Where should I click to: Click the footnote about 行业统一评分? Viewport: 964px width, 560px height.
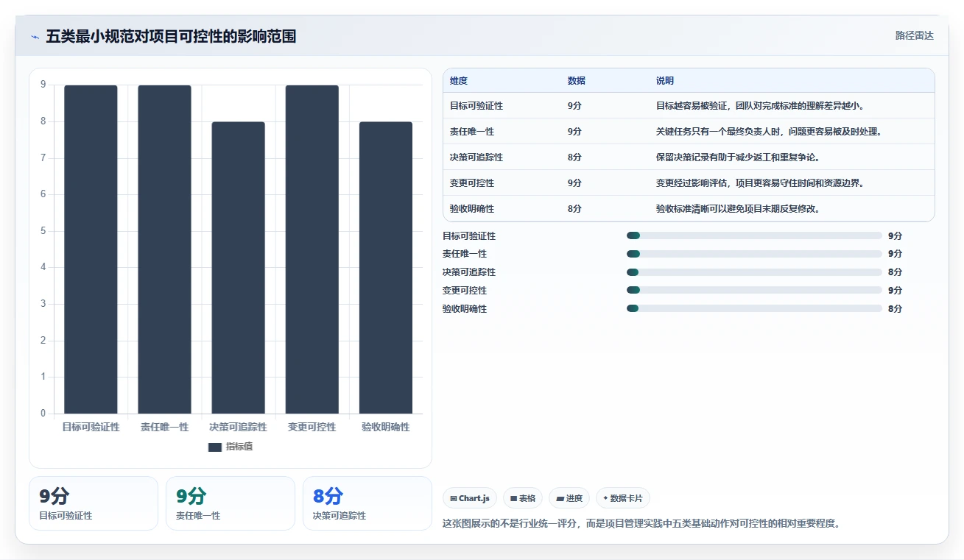coord(641,524)
